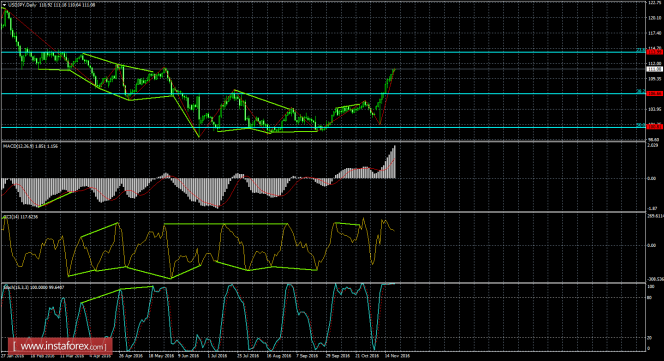The height and width of the screenshot is (361, 664).
Task: Click the MACD histogram's tallest rightmost bar
Action: coord(395,162)
